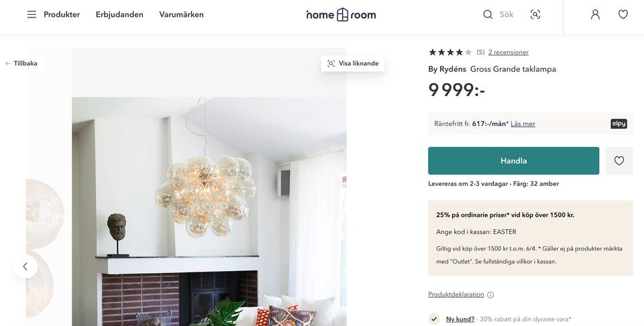644x326 pixels.
Task: Click the search magnifier icon
Action: click(x=488, y=14)
